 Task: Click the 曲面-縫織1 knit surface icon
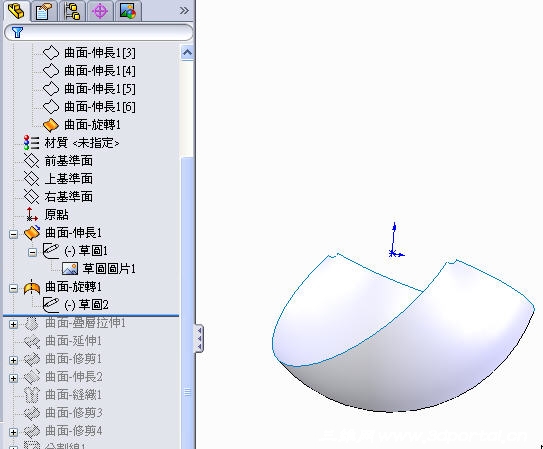point(32,395)
